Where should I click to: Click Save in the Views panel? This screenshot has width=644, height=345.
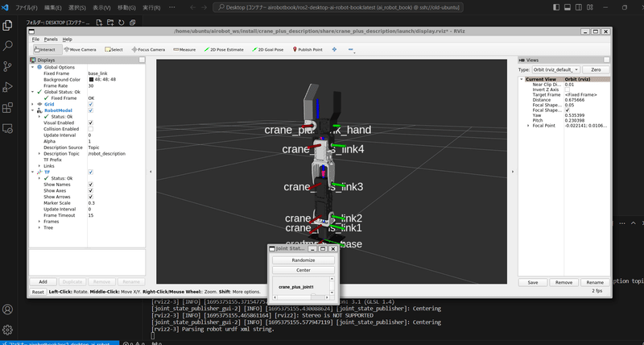pos(533,282)
